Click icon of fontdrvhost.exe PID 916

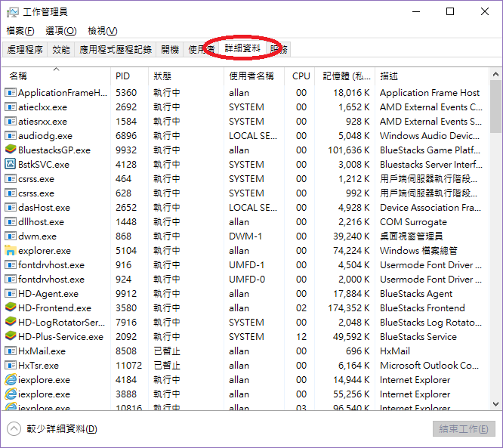click(11, 264)
